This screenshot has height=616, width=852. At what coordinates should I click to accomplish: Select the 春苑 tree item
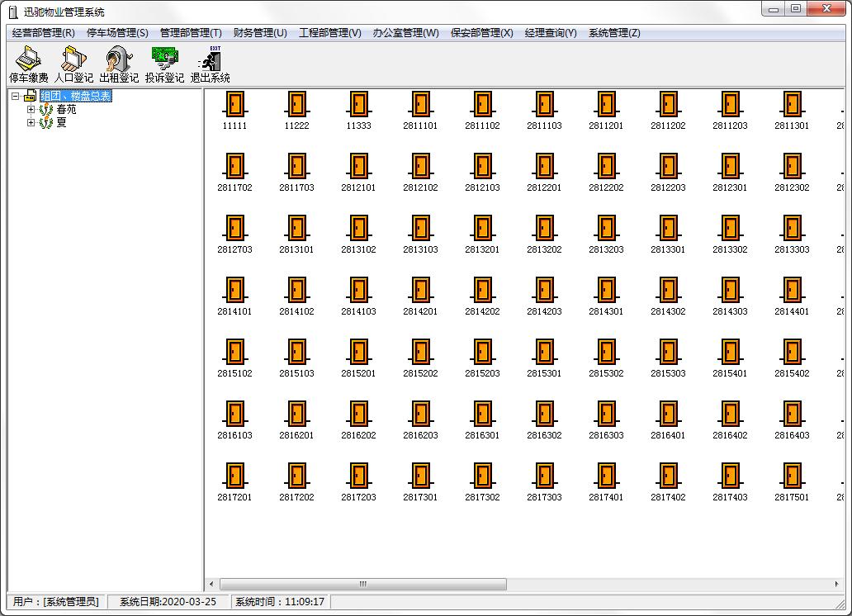[66, 109]
